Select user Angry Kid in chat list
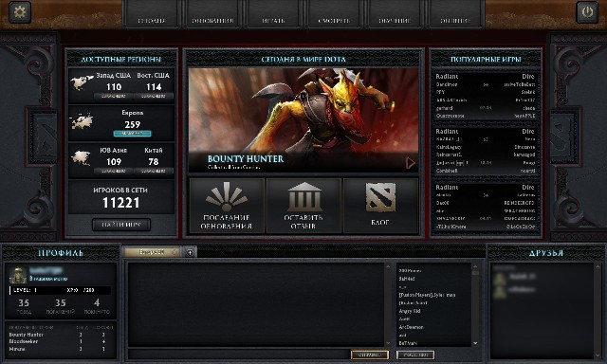 pos(410,311)
